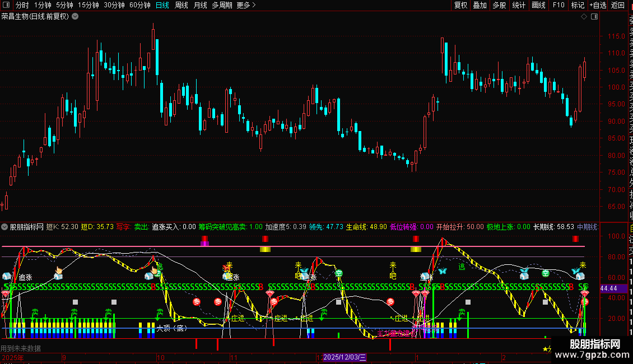
Task: Select the 1分钟 period
Action: pyautogui.click(x=43, y=5)
